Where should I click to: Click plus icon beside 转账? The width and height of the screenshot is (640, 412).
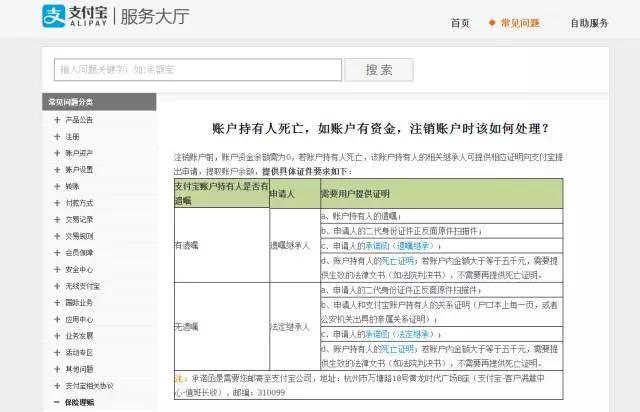(56, 186)
